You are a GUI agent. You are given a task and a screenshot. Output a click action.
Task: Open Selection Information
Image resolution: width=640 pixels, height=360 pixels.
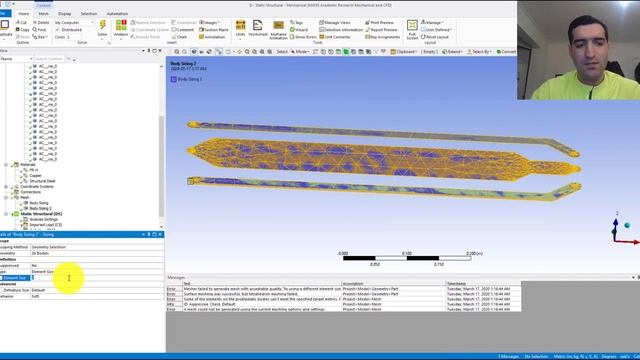click(x=341, y=30)
